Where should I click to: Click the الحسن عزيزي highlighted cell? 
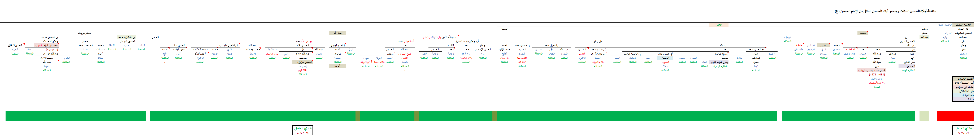(302, 62)
